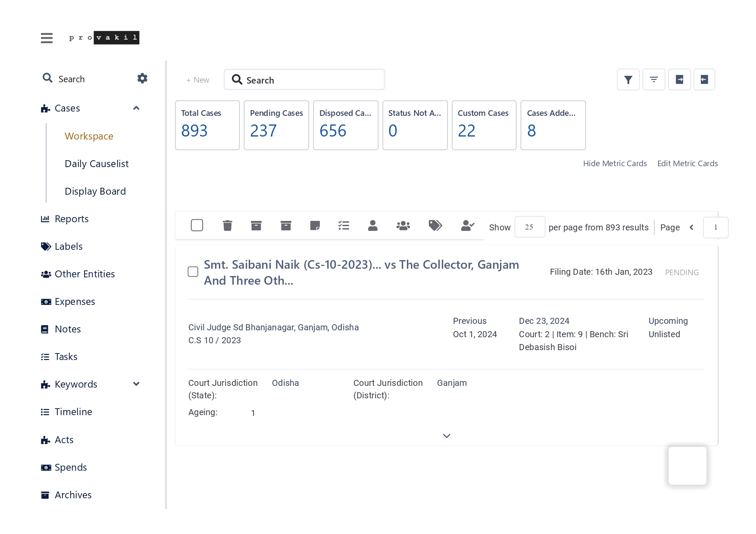Expand case details with down chevron
Image resolution: width=756 pixels, height=534 pixels.
click(447, 436)
